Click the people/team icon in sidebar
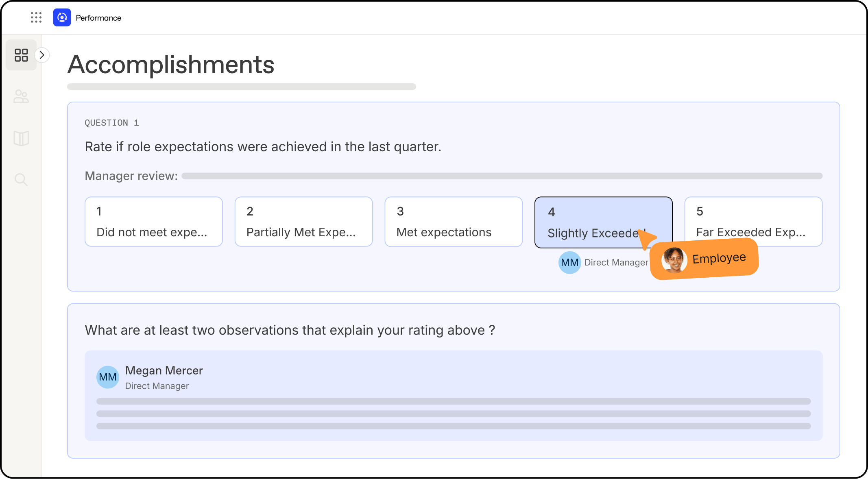Viewport: 868px width, 479px height. pyautogui.click(x=22, y=96)
